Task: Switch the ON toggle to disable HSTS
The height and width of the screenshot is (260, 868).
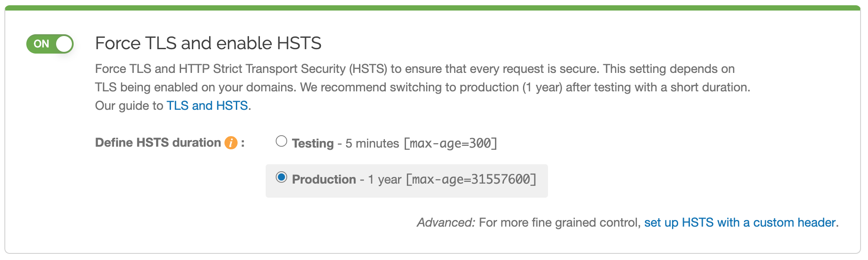Action: coord(50,43)
